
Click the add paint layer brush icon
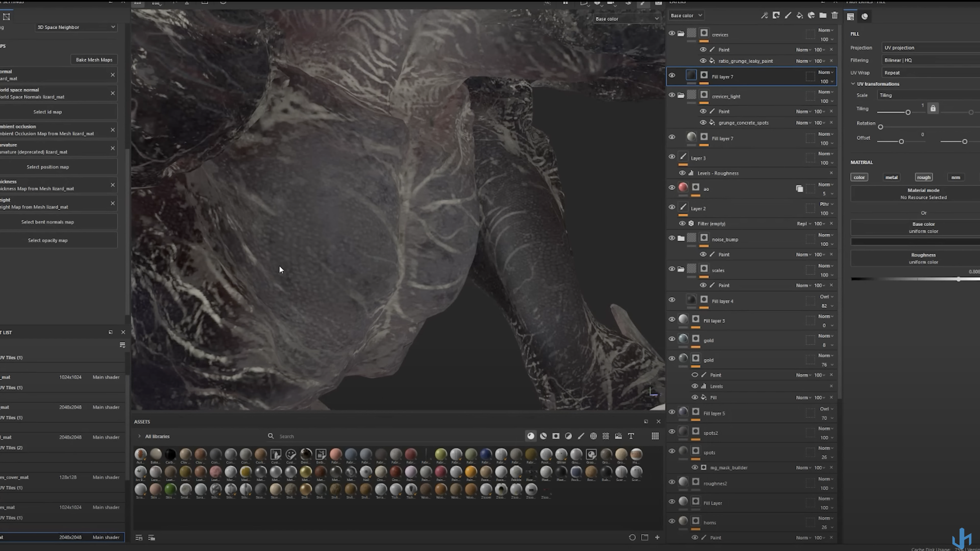click(788, 16)
